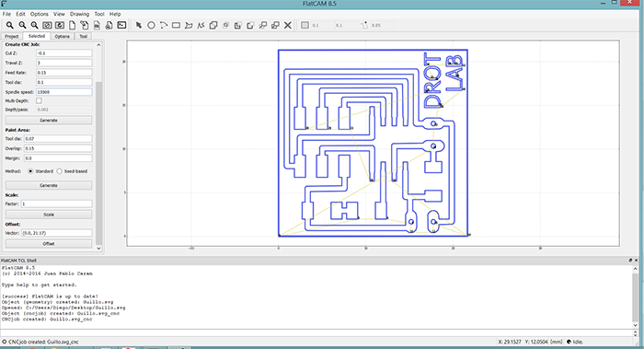
Task: Select the arrow pointer Select tool
Action: pyautogui.click(x=139, y=25)
